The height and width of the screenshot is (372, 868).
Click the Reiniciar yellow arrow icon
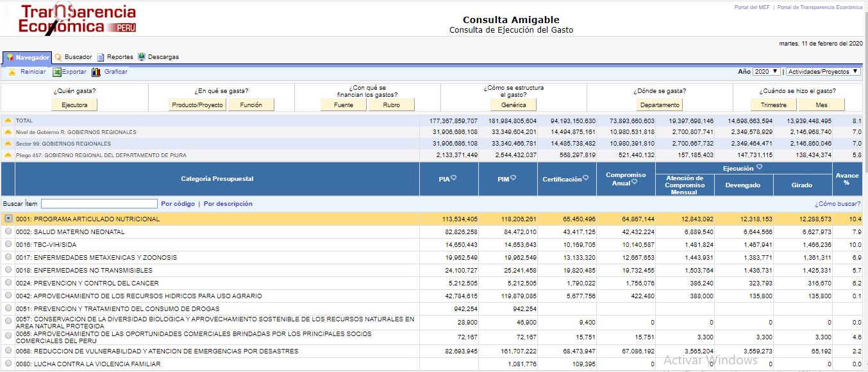12,72
